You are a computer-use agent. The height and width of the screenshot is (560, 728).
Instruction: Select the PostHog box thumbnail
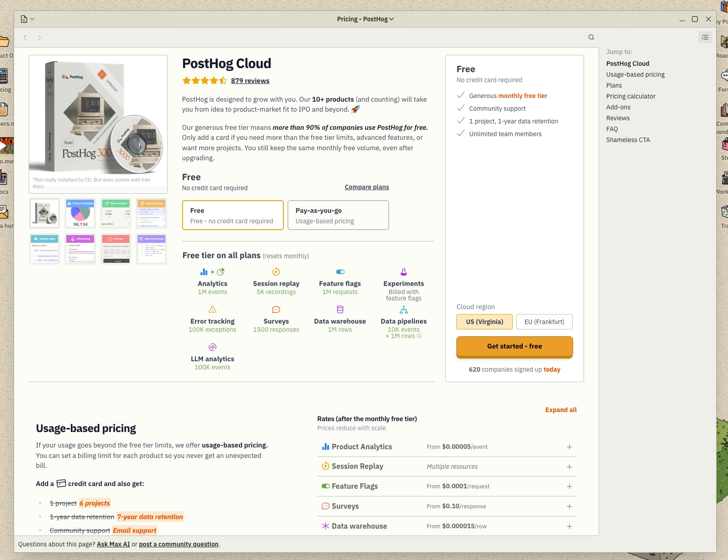pos(45,213)
